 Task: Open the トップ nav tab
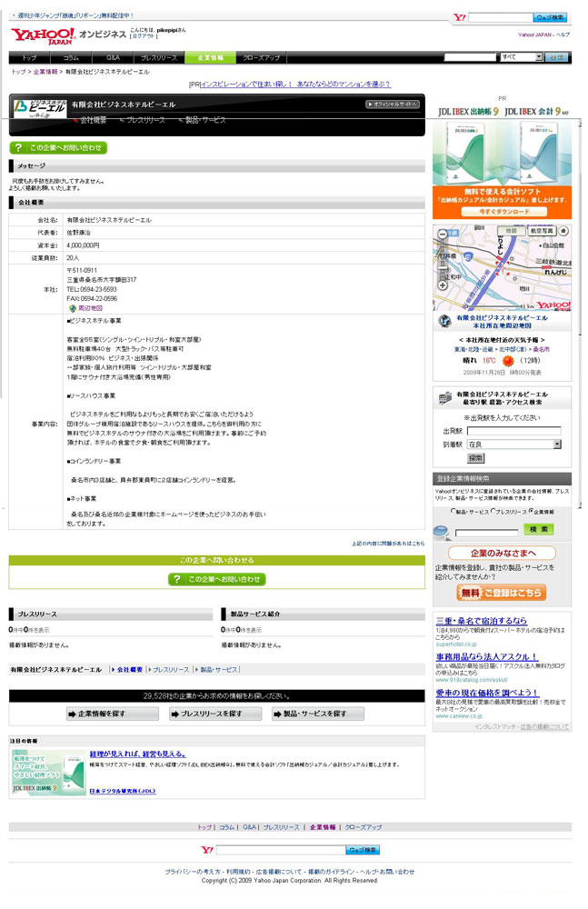pos(29,57)
